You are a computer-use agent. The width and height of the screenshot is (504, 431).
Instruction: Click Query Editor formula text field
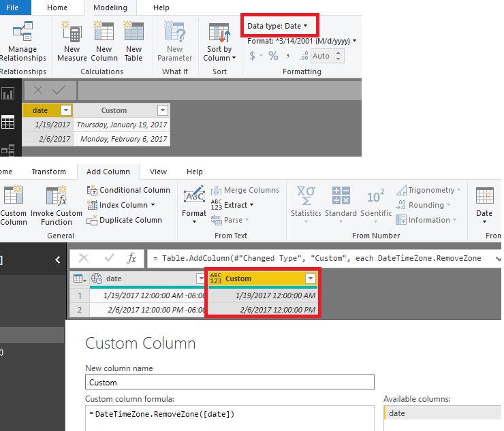(x=321, y=259)
